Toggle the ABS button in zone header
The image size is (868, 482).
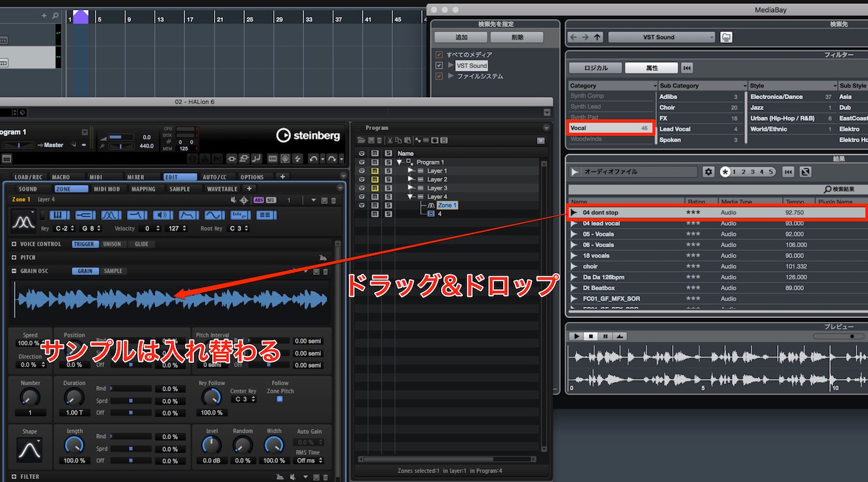click(259, 201)
